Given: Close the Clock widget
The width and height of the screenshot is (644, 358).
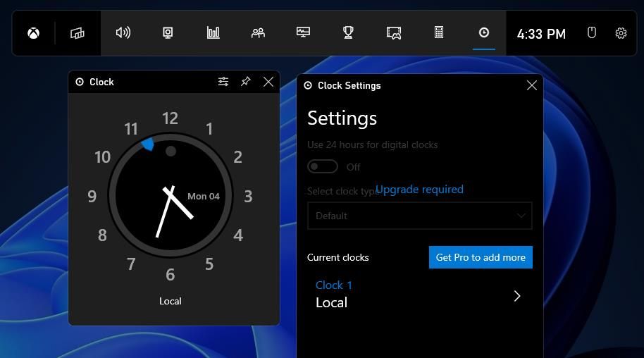Looking at the screenshot, I should click(x=268, y=82).
